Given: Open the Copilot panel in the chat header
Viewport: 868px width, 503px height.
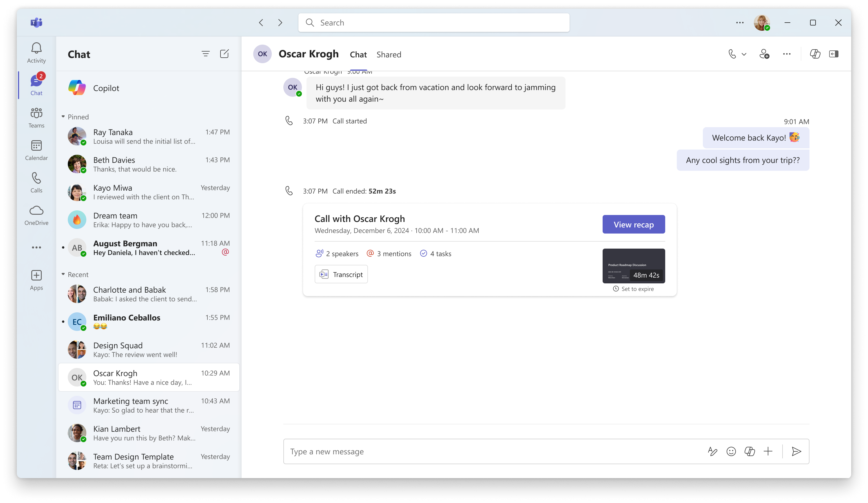Looking at the screenshot, I should tap(815, 54).
